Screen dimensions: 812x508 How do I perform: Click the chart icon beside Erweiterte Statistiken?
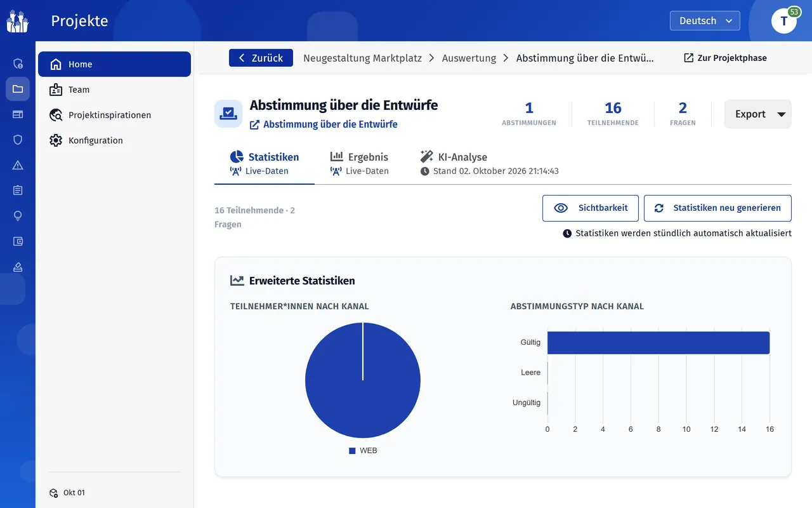(237, 281)
